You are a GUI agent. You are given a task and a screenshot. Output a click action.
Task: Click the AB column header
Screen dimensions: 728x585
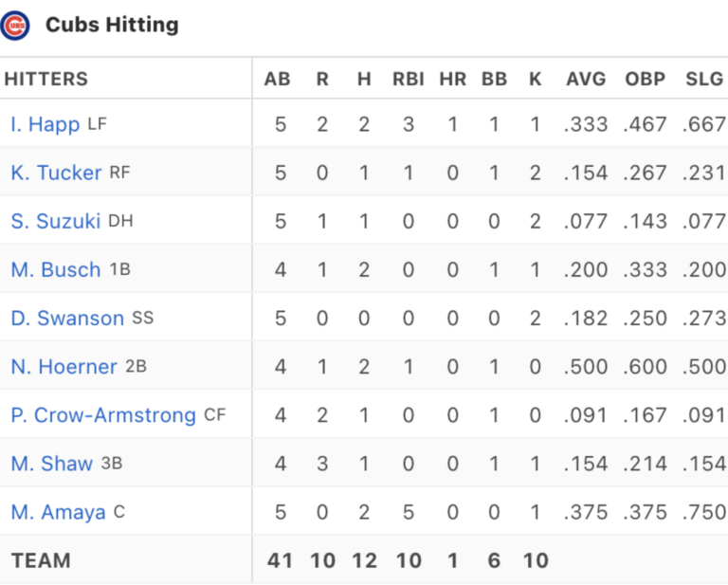[x=277, y=79]
